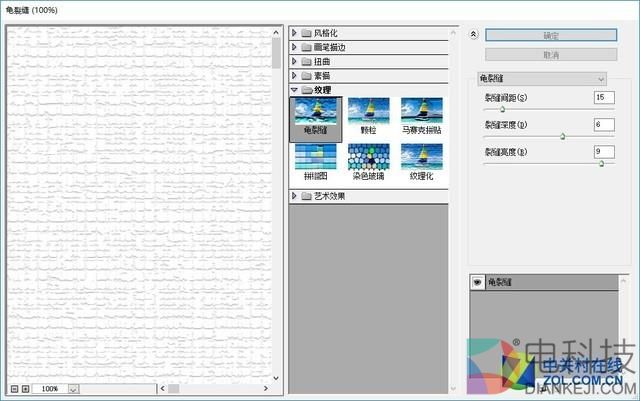Choose the 颗粒 filter thumbnail

pos(369,116)
